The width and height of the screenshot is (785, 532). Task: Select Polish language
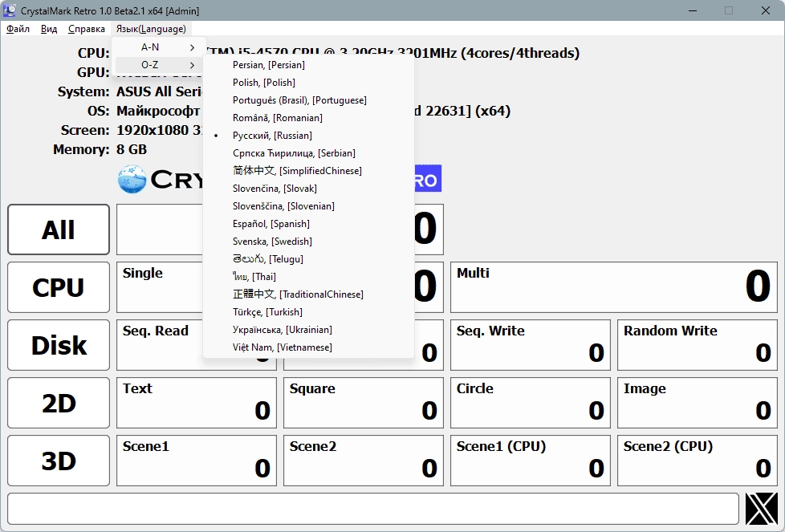(308, 83)
